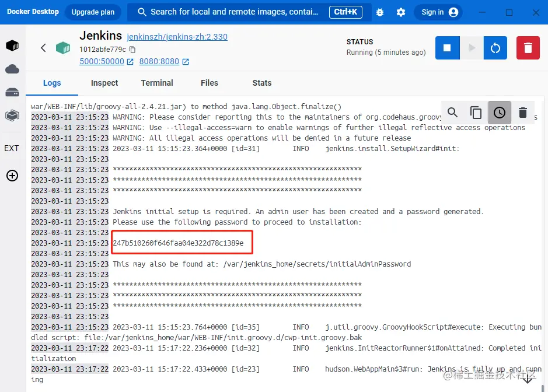The image size is (548, 392).
Task: Open the Volumes drive icon in sidebar
Action: pyautogui.click(x=12, y=92)
